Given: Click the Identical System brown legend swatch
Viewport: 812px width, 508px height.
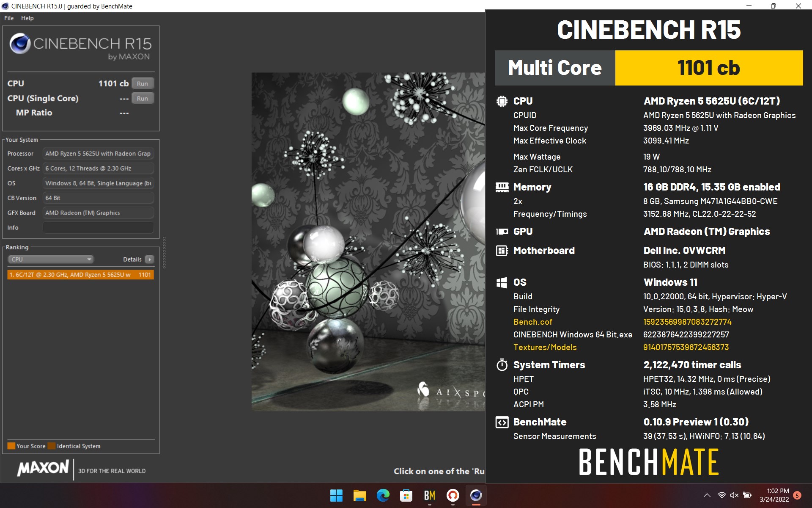Looking at the screenshot, I should click(52, 446).
